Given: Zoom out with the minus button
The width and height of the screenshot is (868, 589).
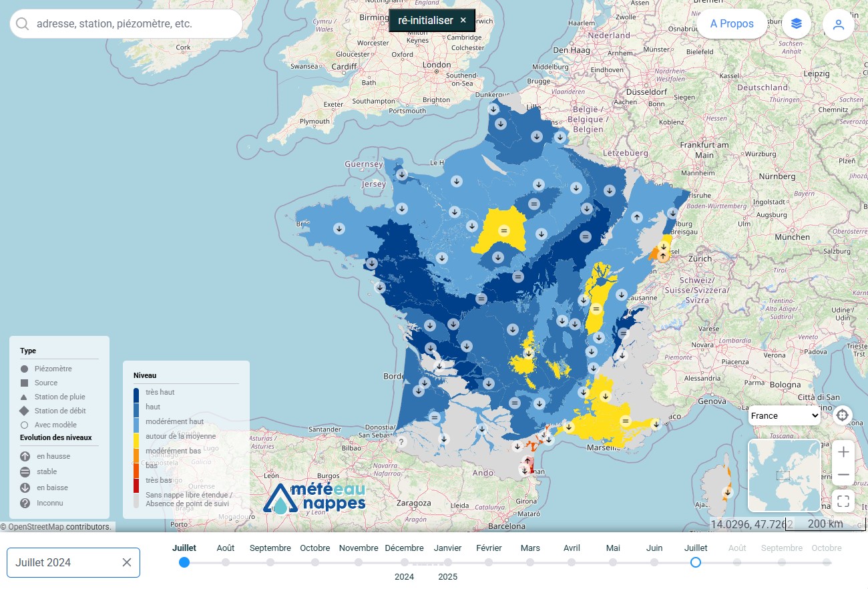Looking at the screenshot, I should coord(843,475).
